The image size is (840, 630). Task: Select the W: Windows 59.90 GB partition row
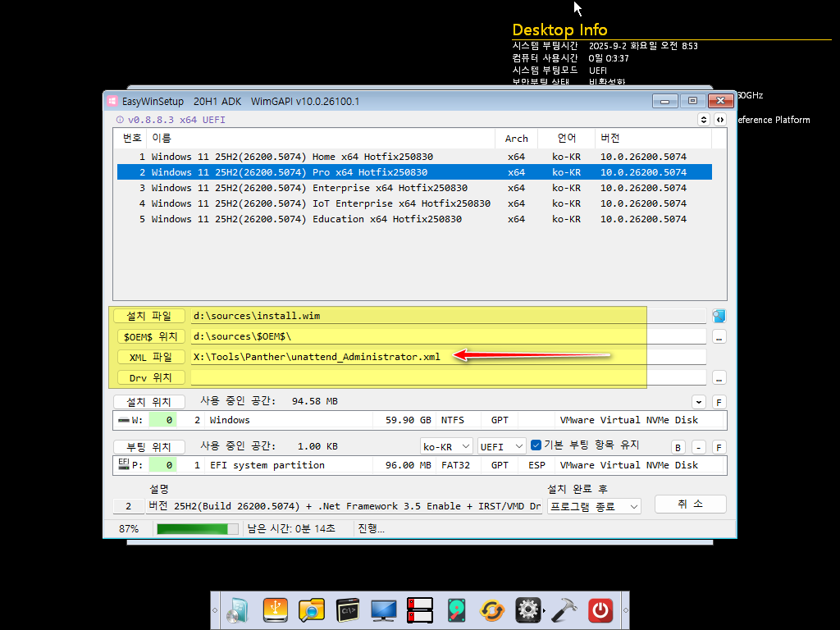pyautogui.click(x=420, y=420)
